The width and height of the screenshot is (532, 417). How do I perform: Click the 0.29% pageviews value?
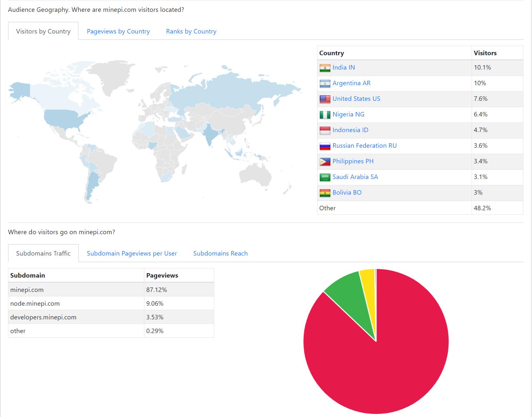tap(155, 331)
